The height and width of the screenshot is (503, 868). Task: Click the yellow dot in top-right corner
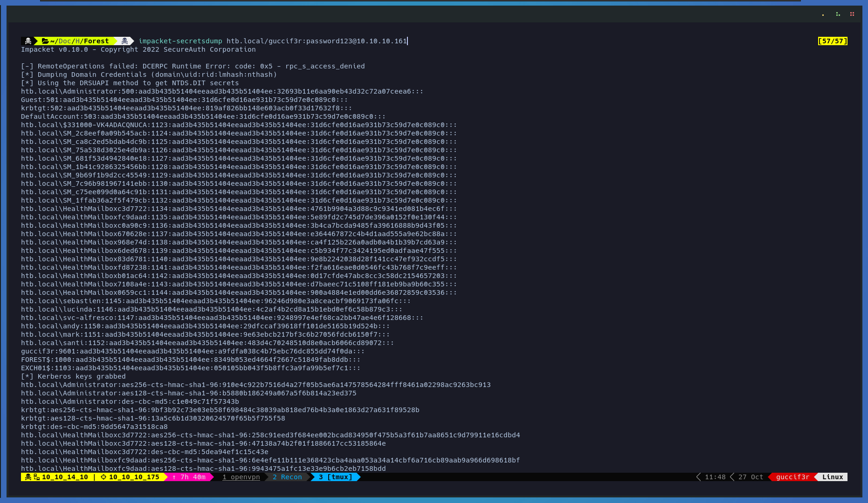coord(823,15)
